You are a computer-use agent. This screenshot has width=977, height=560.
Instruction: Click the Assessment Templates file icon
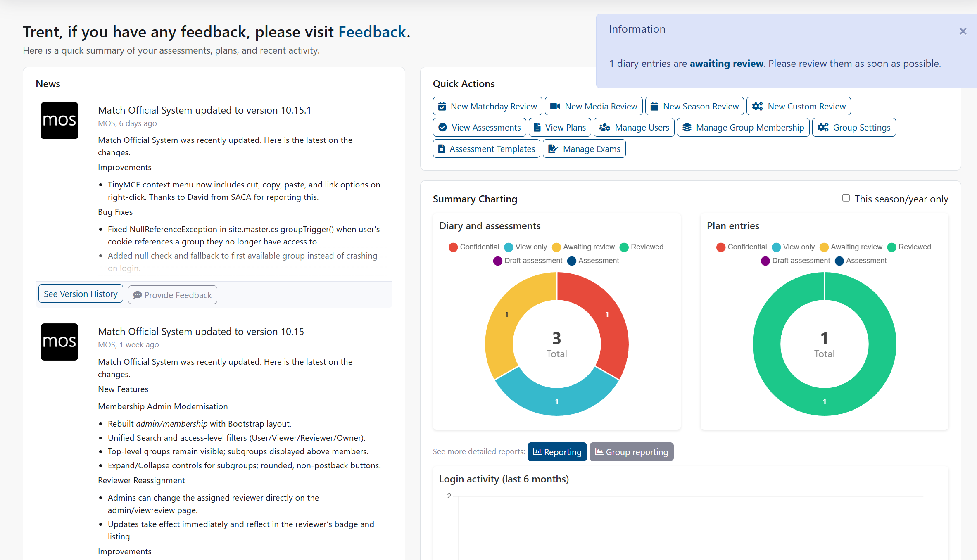tap(442, 148)
